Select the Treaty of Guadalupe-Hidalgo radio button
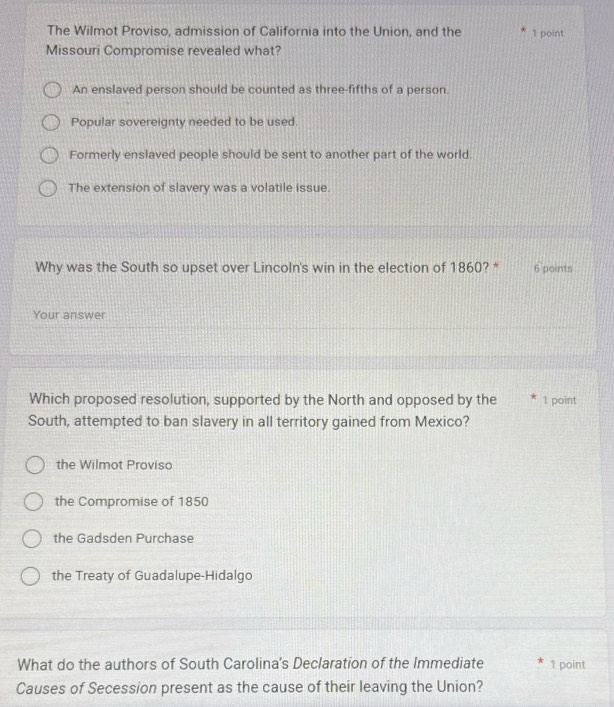 click(32, 576)
